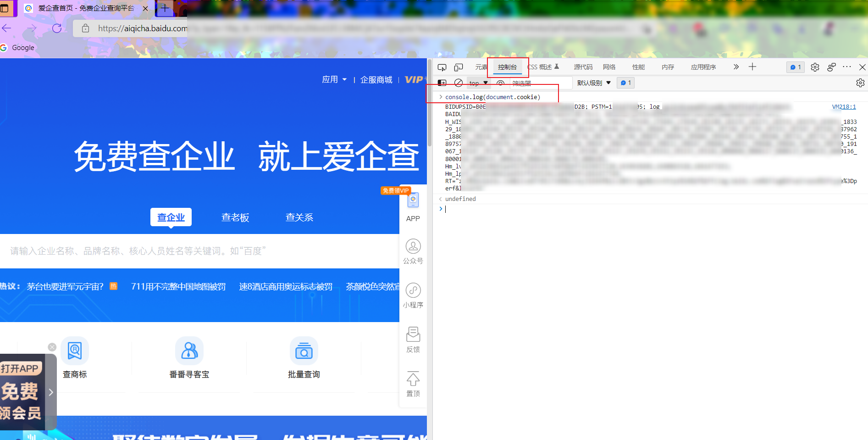Open console settings gear icon
868x440 pixels.
click(x=860, y=83)
